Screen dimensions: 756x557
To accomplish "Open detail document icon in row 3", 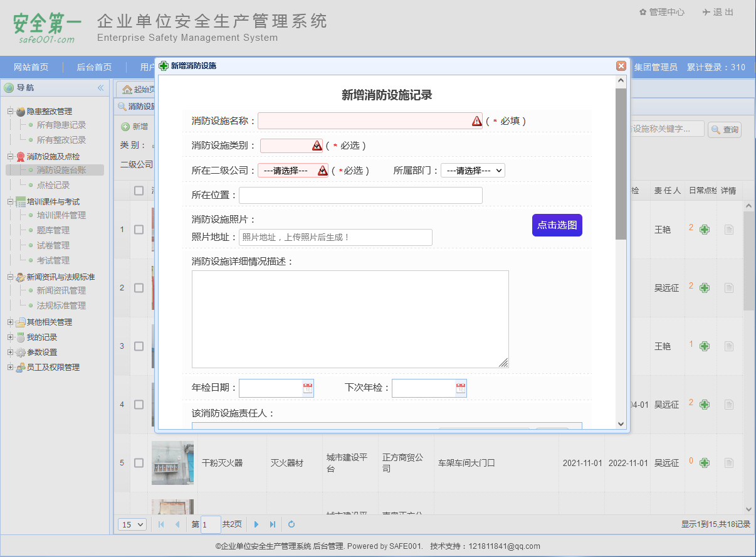I will click(x=729, y=346).
